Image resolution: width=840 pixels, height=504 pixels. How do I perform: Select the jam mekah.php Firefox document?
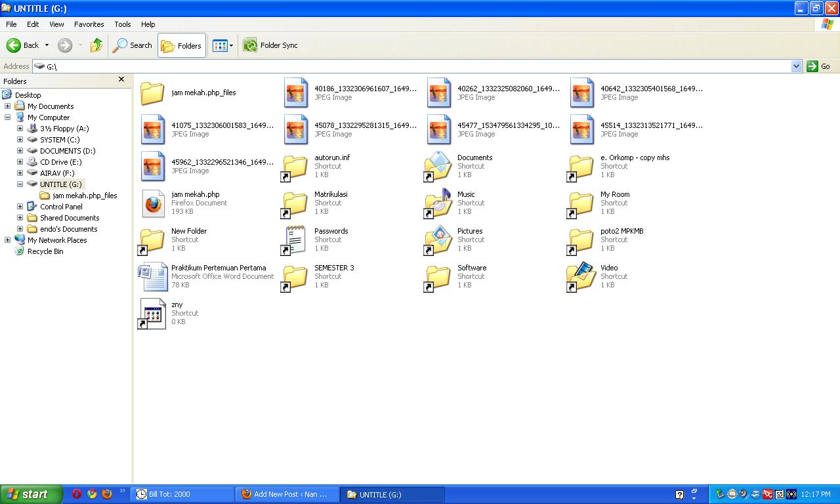click(x=152, y=203)
